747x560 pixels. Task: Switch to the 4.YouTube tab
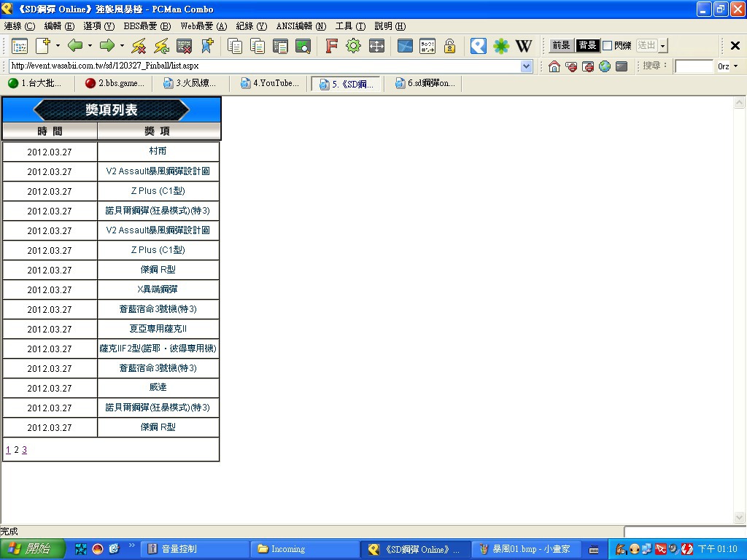click(270, 83)
